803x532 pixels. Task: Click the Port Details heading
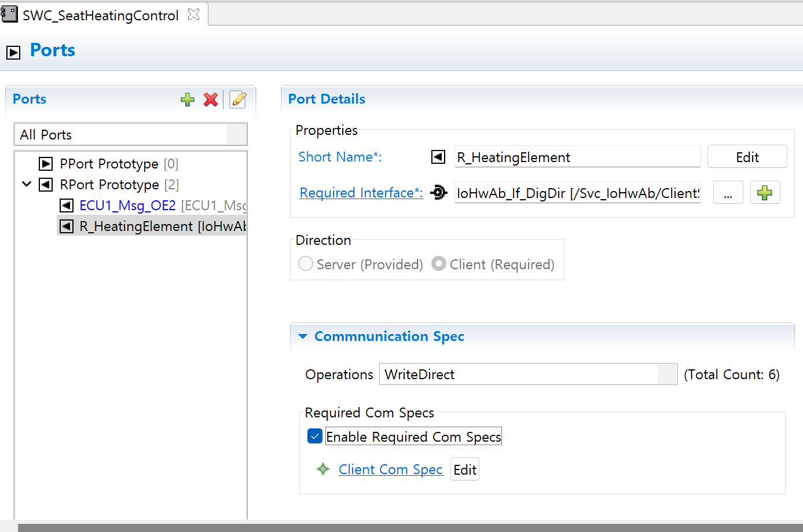click(x=327, y=99)
